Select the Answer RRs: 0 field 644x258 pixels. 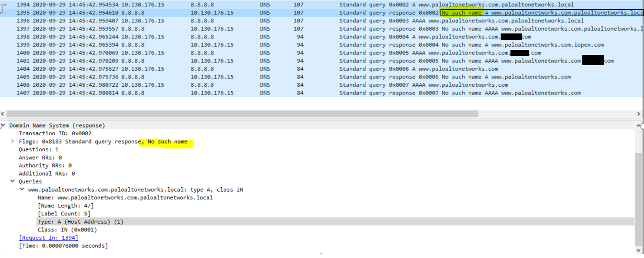click(x=40, y=158)
